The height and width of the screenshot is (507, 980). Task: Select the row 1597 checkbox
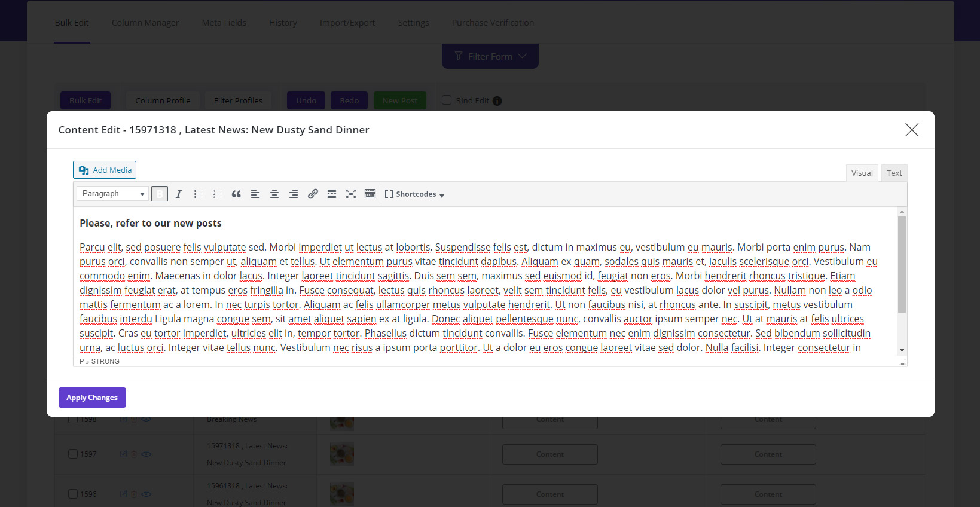[x=73, y=454]
